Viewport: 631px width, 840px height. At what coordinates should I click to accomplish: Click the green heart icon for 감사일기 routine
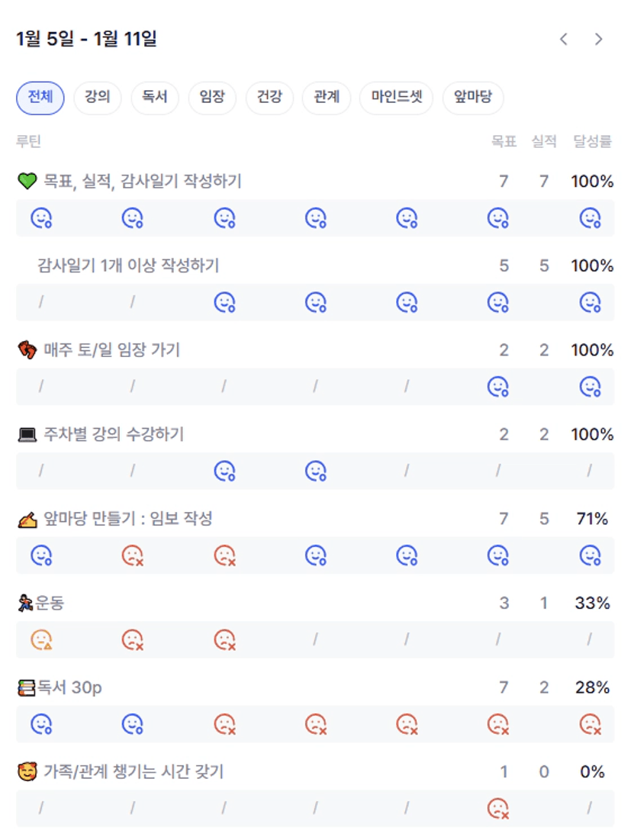pyautogui.click(x=27, y=182)
